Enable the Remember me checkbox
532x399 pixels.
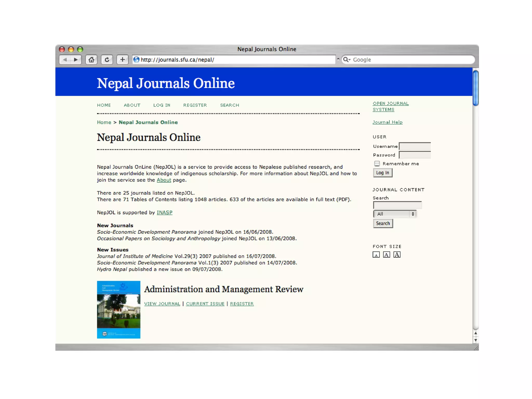click(377, 164)
